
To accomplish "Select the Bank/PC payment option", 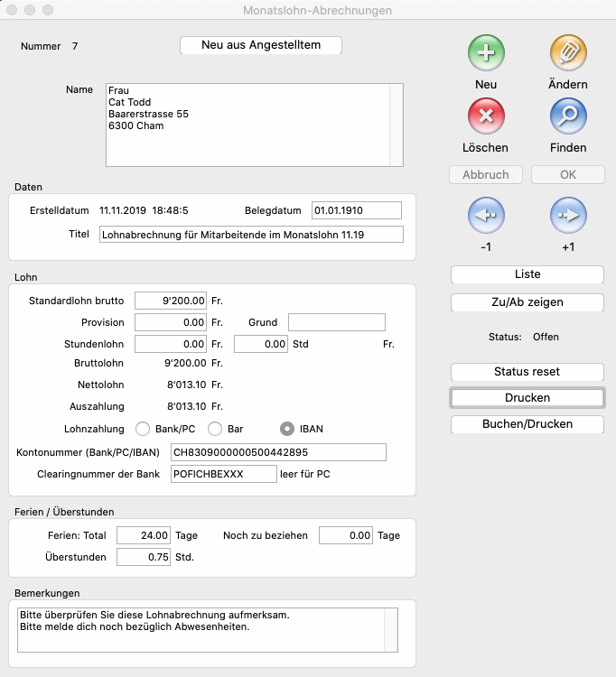I will pos(142,429).
